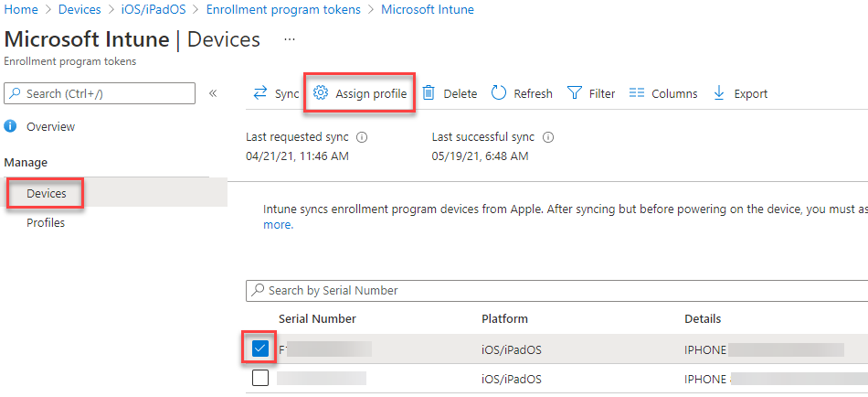
Task: Click the '04/21/21, 11:46 AM' sync time
Action: 297,156
